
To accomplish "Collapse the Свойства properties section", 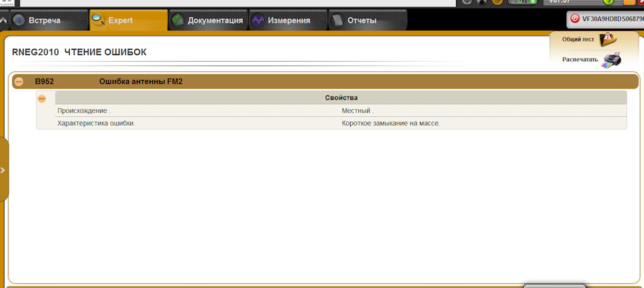I will (x=42, y=99).
